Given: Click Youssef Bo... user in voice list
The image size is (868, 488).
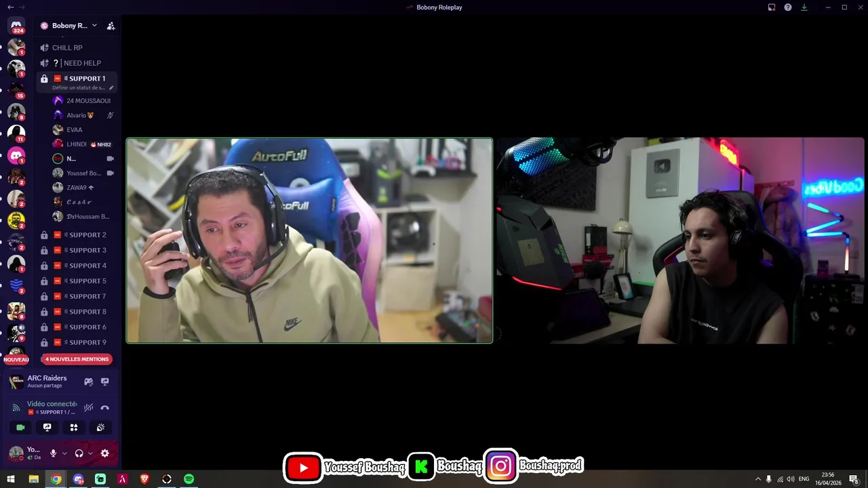Looking at the screenshot, I should (78, 173).
